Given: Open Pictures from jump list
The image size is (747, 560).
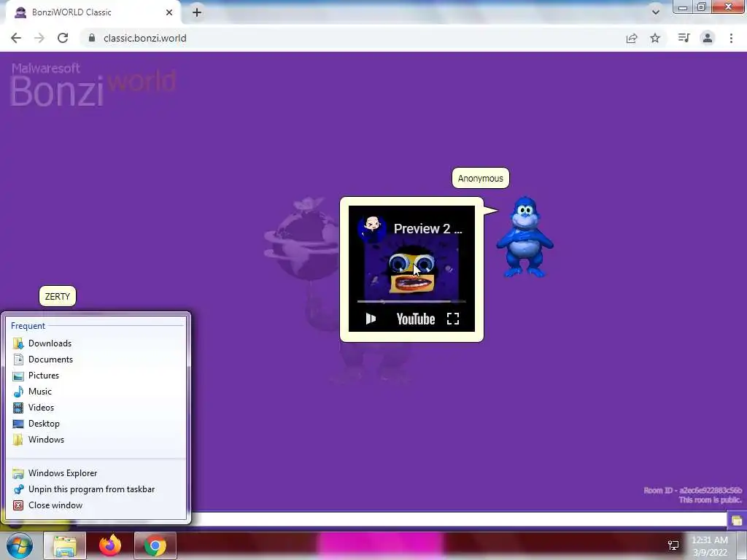Looking at the screenshot, I should (97, 376).
